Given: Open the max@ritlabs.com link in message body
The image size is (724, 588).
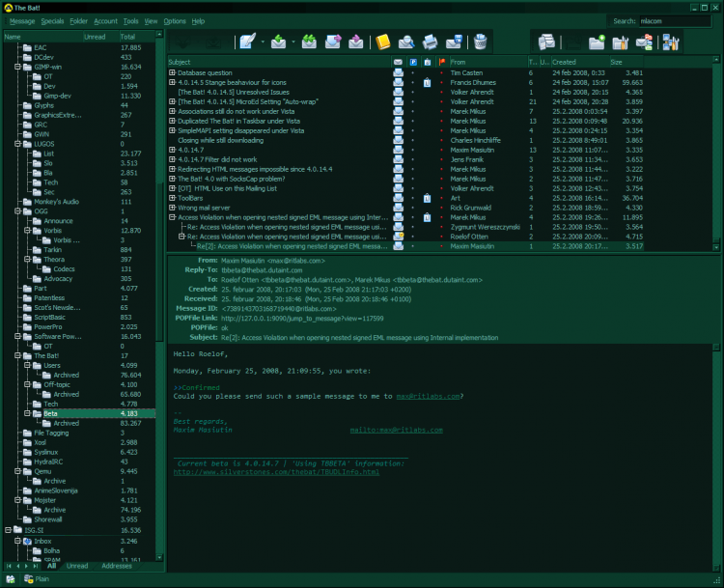Looking at the screenshot, I should pyautogui.click(x=428, y=396).
